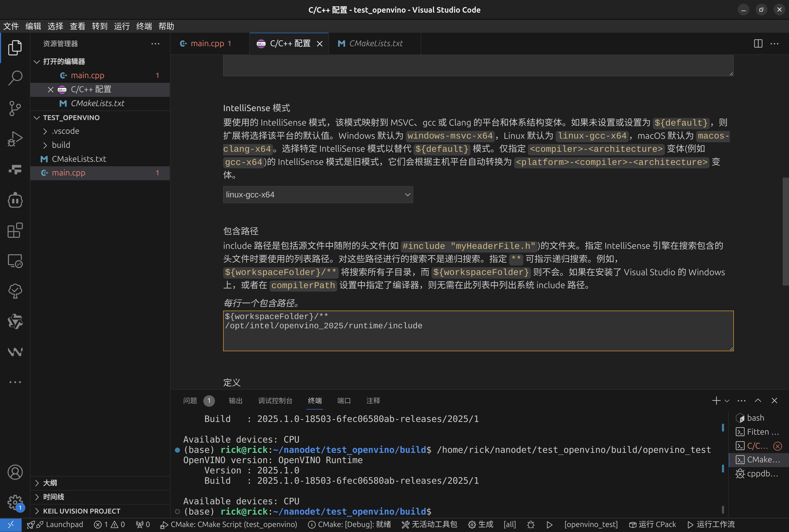789x532 pixels.
Task: Click the editor vertical scrollbar thumb
Action: click(786, 231)
